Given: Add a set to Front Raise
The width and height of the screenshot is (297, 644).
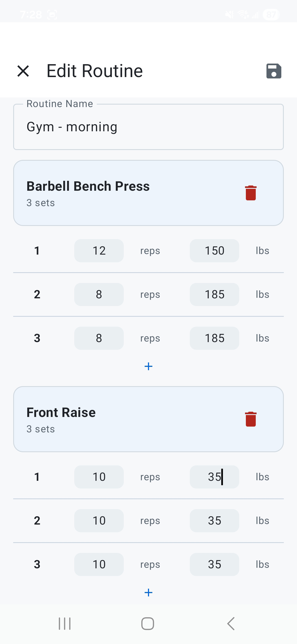Looking at the screenshot, I should point(148,593).
